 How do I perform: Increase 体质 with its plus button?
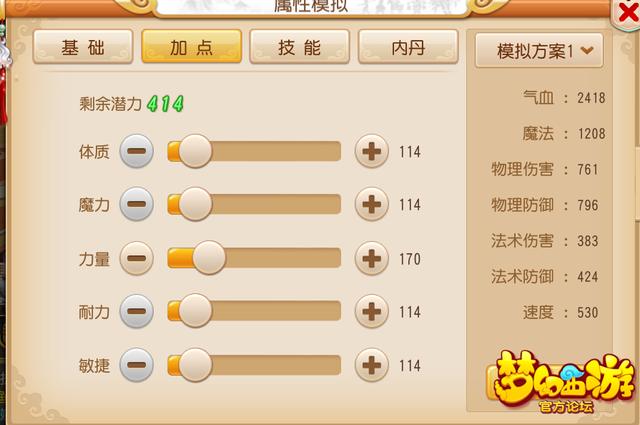(x=371, y=151)
